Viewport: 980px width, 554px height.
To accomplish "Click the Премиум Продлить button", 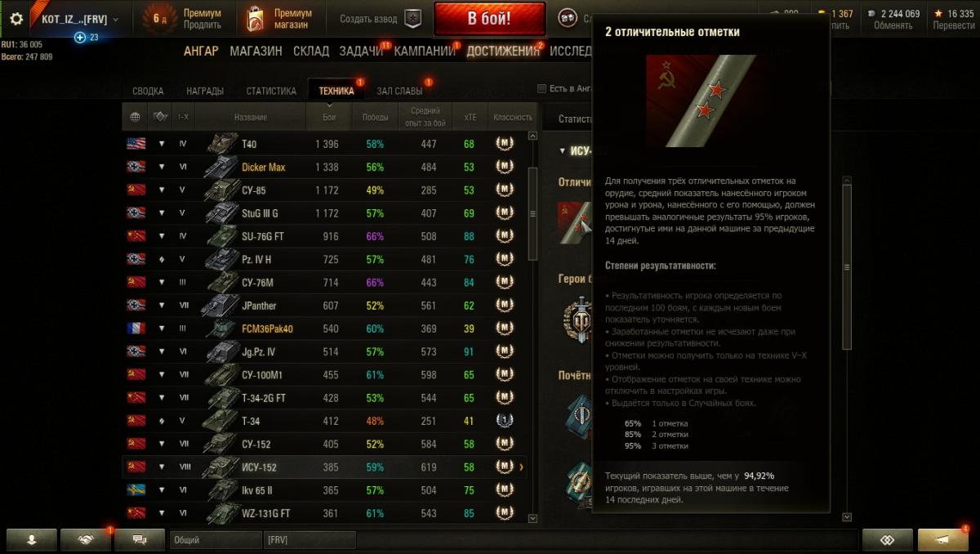I will 183,19.
